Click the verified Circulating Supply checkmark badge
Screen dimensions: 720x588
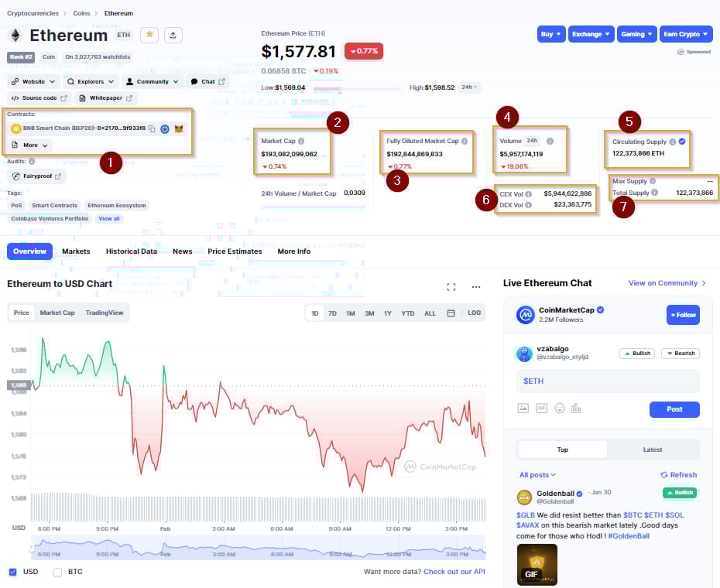(682, 142)
